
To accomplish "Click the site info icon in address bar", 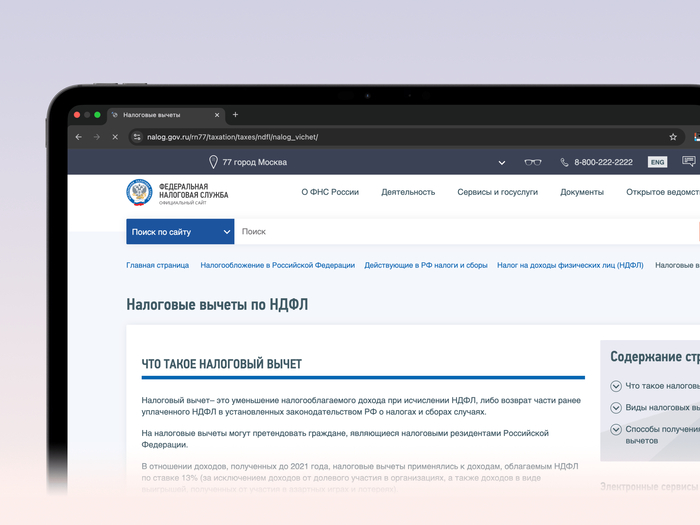I will pos(137,137).
